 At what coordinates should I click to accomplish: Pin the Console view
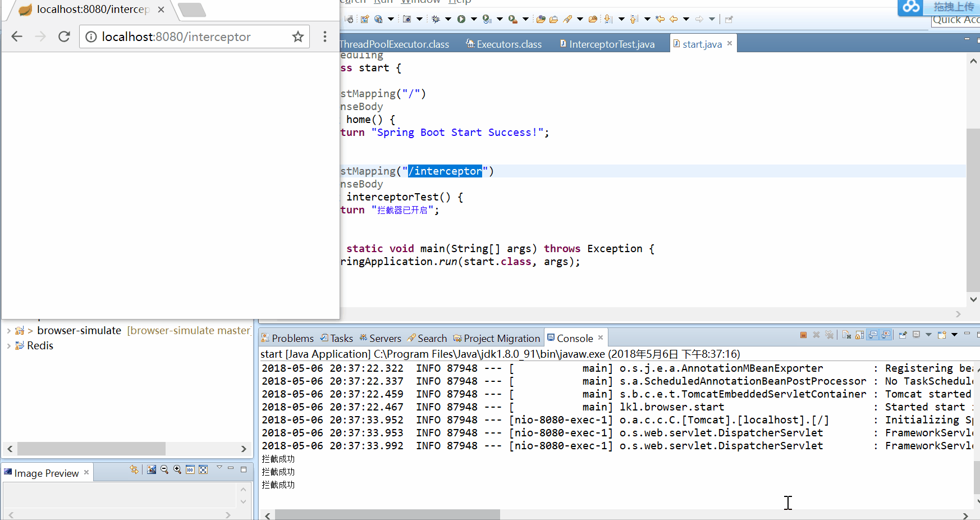903,335
